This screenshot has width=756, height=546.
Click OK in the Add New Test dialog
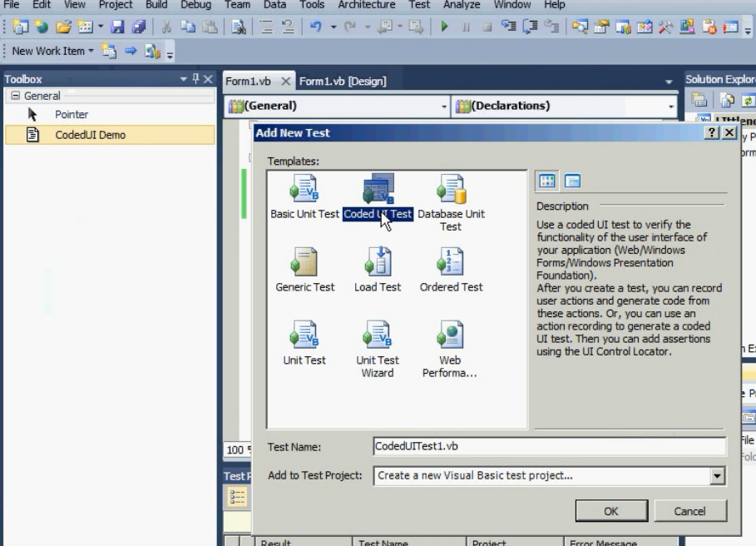coord(611,511)
